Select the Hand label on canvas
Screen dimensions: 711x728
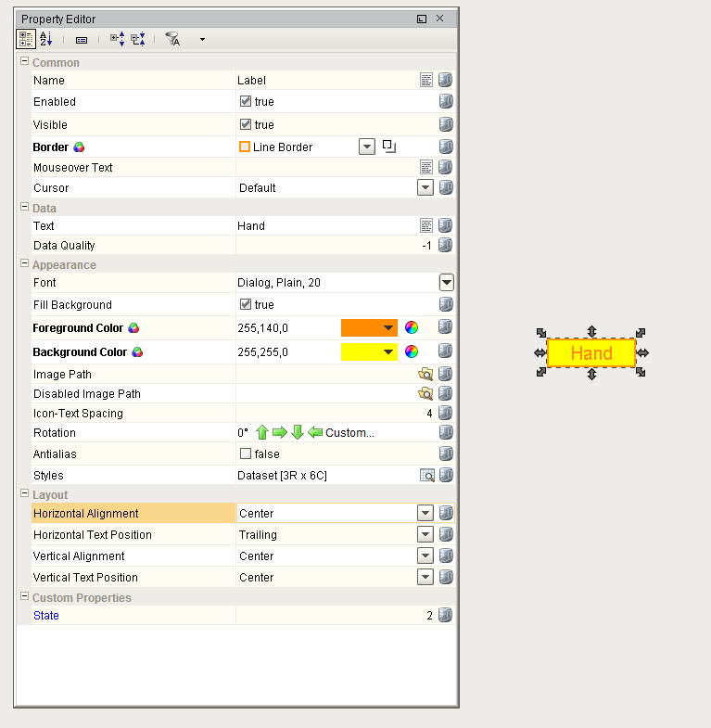(x=591, y=353)
